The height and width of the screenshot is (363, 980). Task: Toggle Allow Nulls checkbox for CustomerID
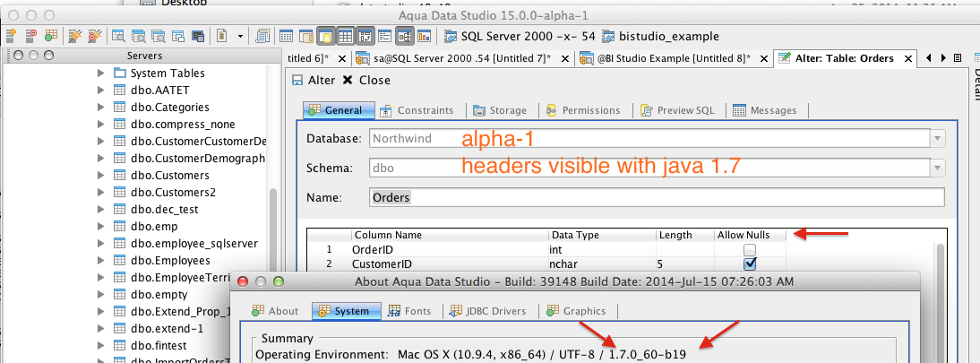(750, 264)
